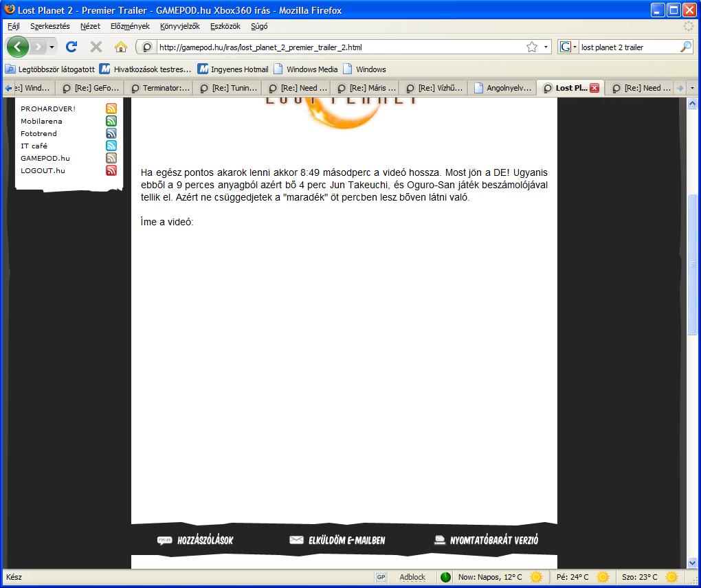Open the address bar history dropdown

point(546,47)
